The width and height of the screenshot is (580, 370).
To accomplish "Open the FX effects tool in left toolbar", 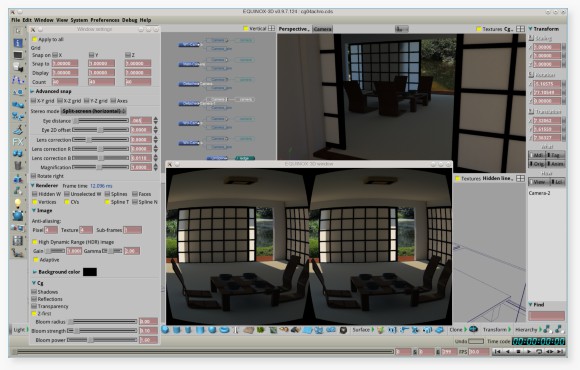I will click(x=17, y=141).
